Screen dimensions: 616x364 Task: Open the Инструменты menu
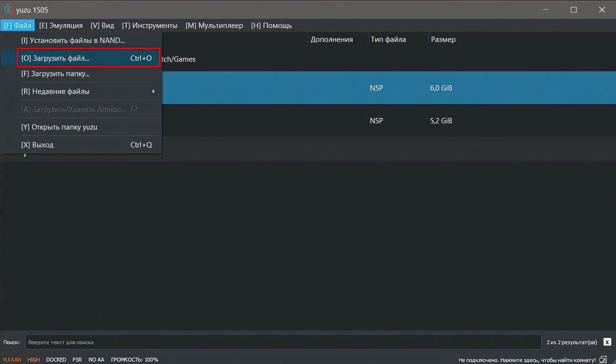click(x=150, y=25)
